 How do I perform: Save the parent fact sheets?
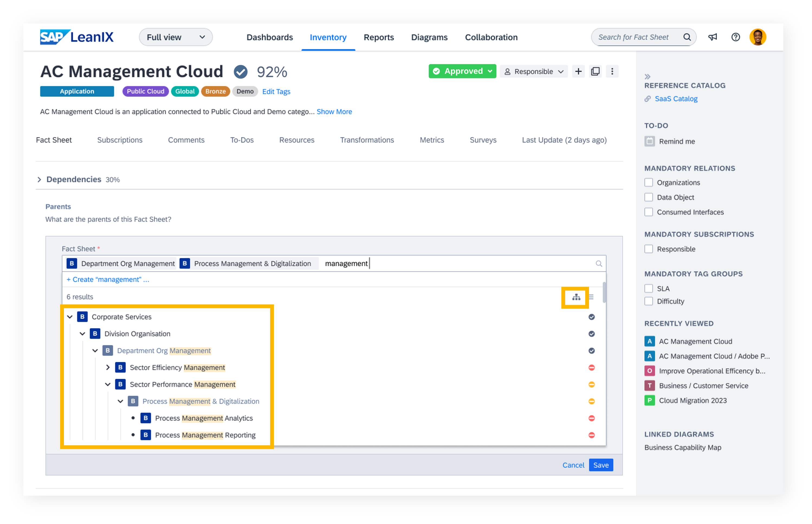601,465
